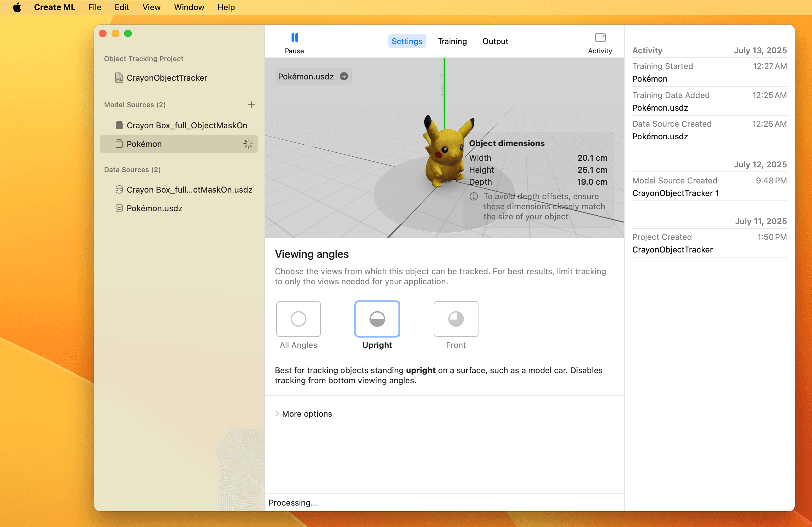Switch to the Training tab

(452, 41)
